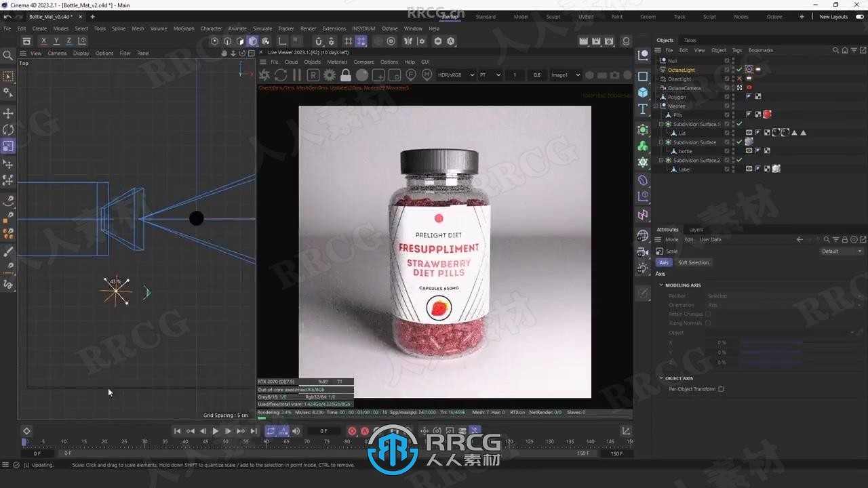Toggle Y axis lock
The width and height of the screenshot is (868, 488).
pos(56,41)
